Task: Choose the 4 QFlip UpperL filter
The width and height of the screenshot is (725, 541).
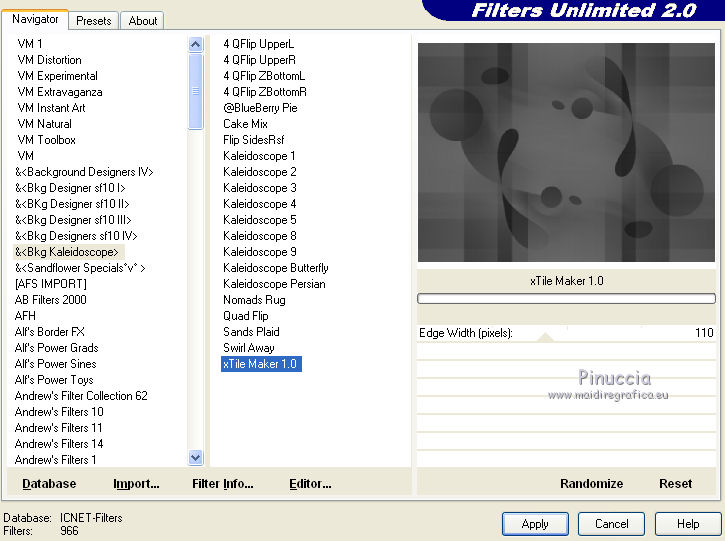Action: [258, 44]
